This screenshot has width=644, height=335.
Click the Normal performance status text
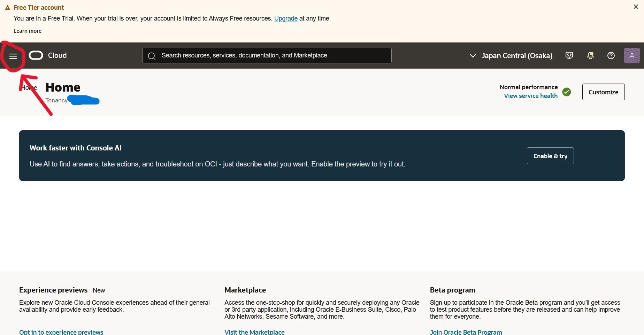[x=529, y=87]
